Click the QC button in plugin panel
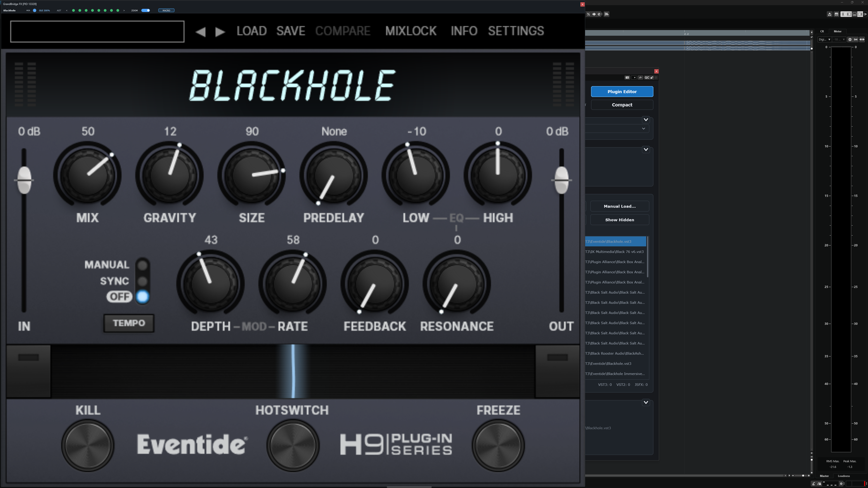Image resolution: width=868 pixels, height=488 pixels. 647,78
